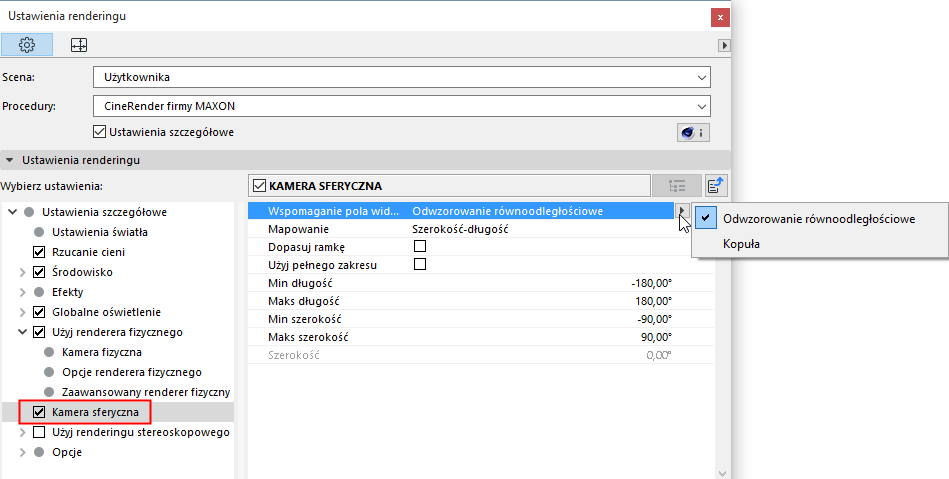Open the Procedury dropdown
Viewport: 949px width, 479px height.
402,106
